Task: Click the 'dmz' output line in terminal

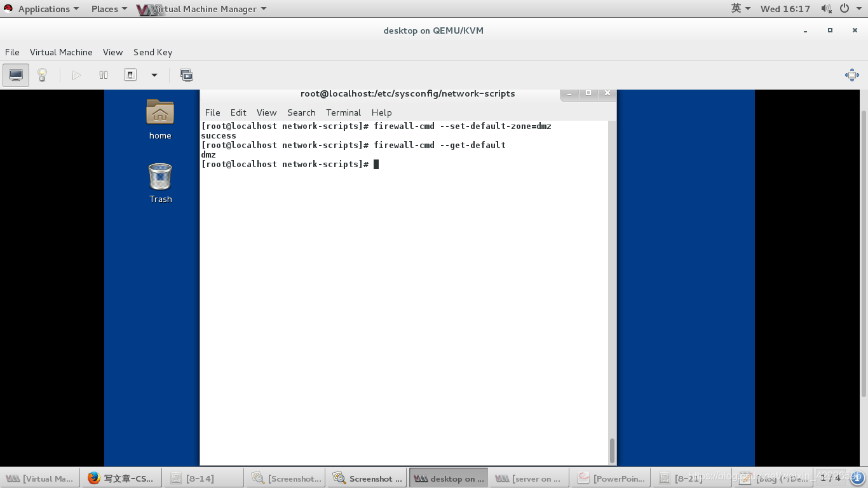Action: pos(208,154)
